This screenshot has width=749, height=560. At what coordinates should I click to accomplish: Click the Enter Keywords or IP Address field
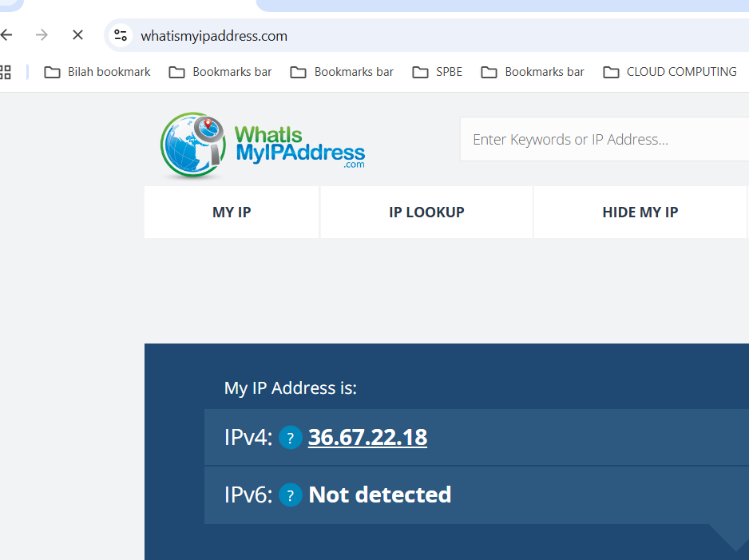[x=599, y=140]
